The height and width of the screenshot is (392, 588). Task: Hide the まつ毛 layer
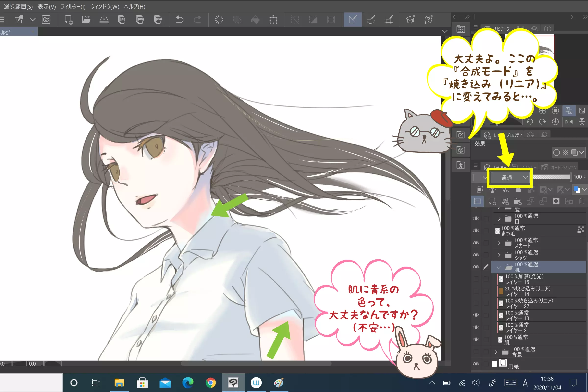pos(476,231)
